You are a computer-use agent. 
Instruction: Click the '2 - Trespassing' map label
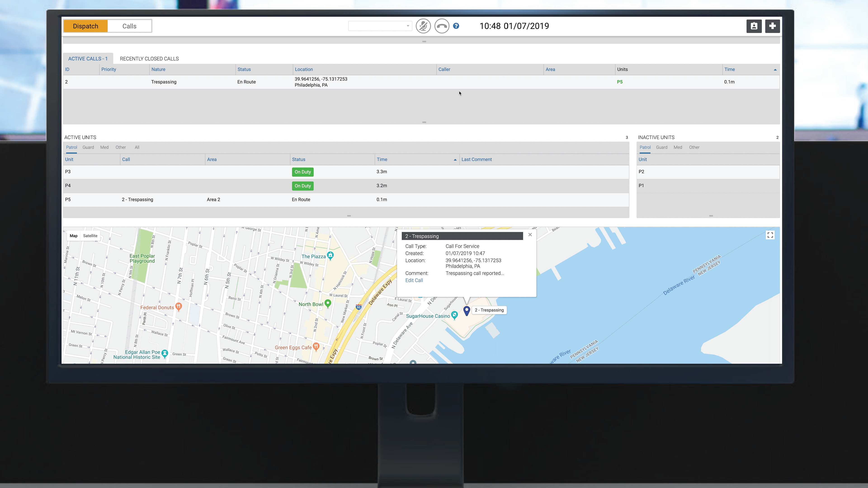(x=489, y=310)
